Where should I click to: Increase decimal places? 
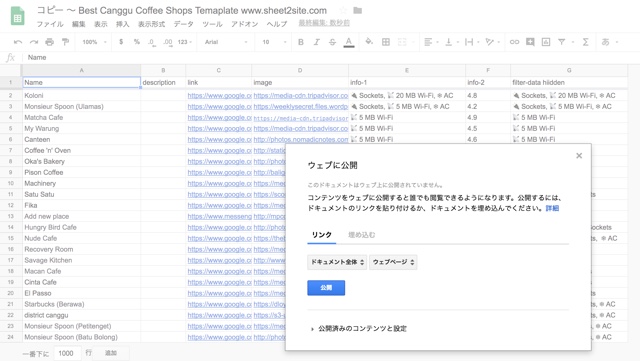(x=167, y=42)
